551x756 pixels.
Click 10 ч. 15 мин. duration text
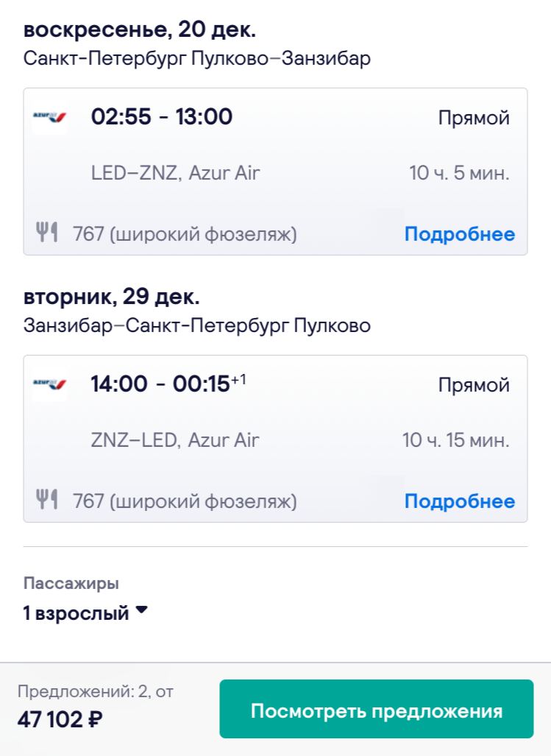coord(455,439)
